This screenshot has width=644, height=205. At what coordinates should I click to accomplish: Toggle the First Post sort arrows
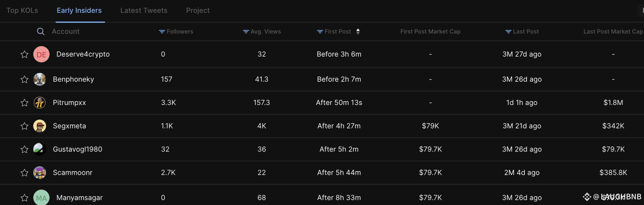pyautogui.click(x=358, y=31)
